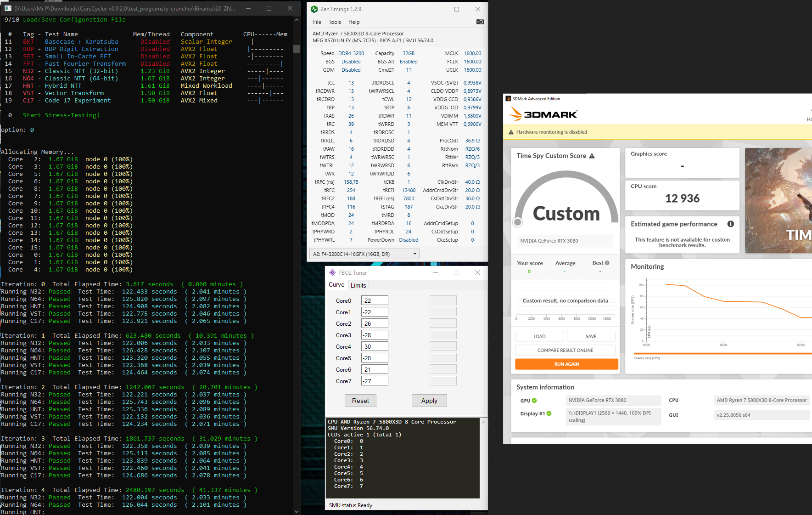Click the Time Spy artwork thumbnail
The width and height of the screenshot is (812, 515).
click(x=778, y=200)
